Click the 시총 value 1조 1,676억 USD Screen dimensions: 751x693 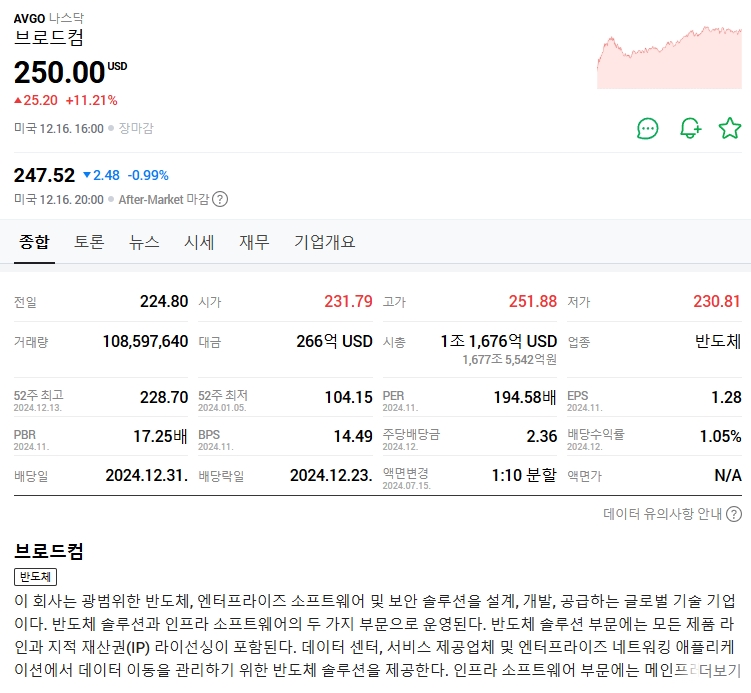coord(499,341)
